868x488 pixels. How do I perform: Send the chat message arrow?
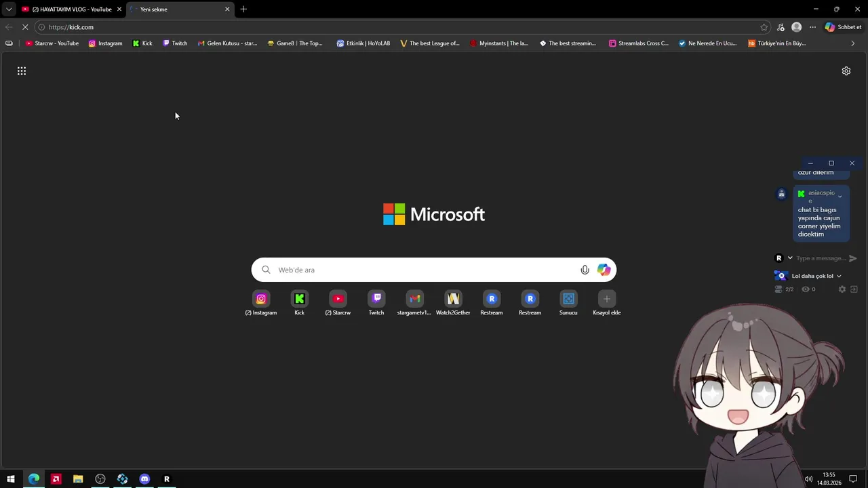[x=853, y=258]
